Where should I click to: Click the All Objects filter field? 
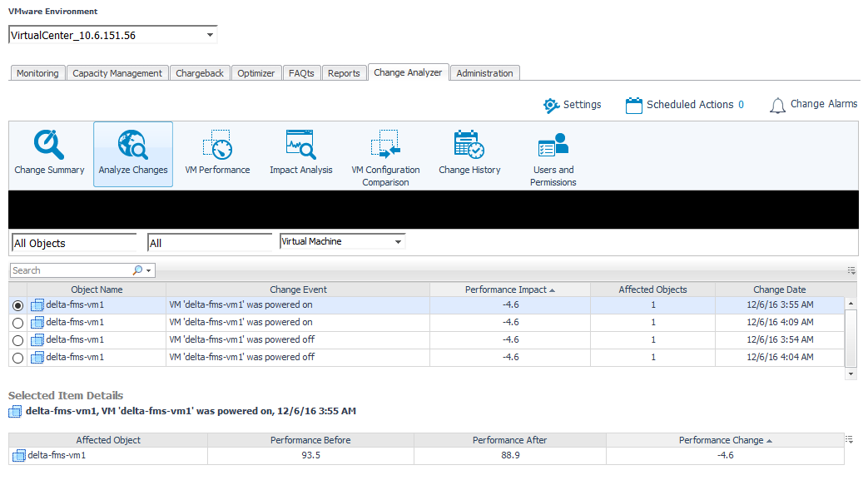point(73,243)
